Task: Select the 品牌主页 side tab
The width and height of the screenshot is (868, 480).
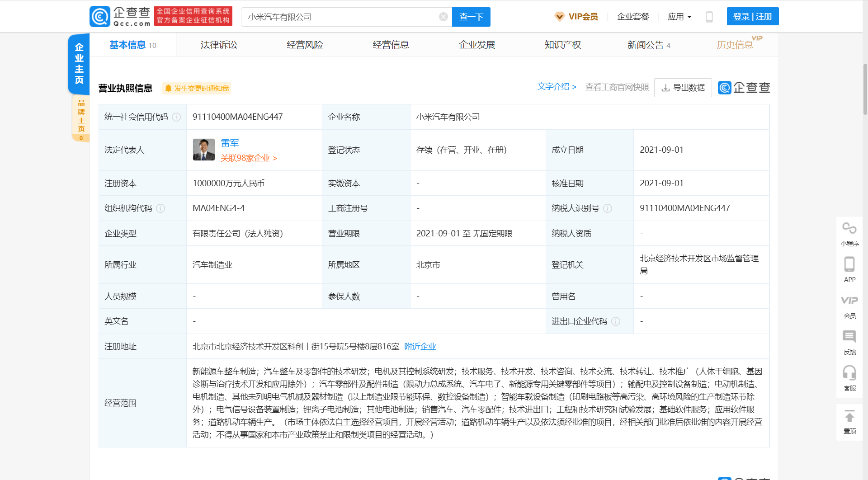Action: coord(81,118)
